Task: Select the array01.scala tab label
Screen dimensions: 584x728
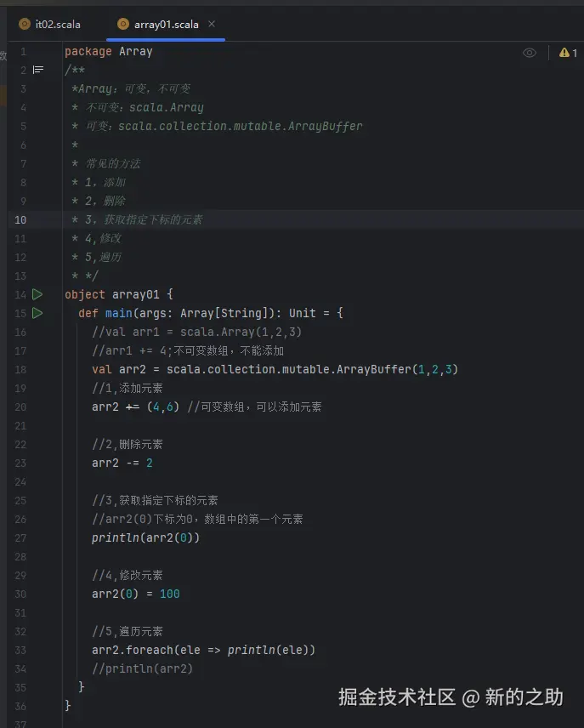Action: [x=166, y=25]
